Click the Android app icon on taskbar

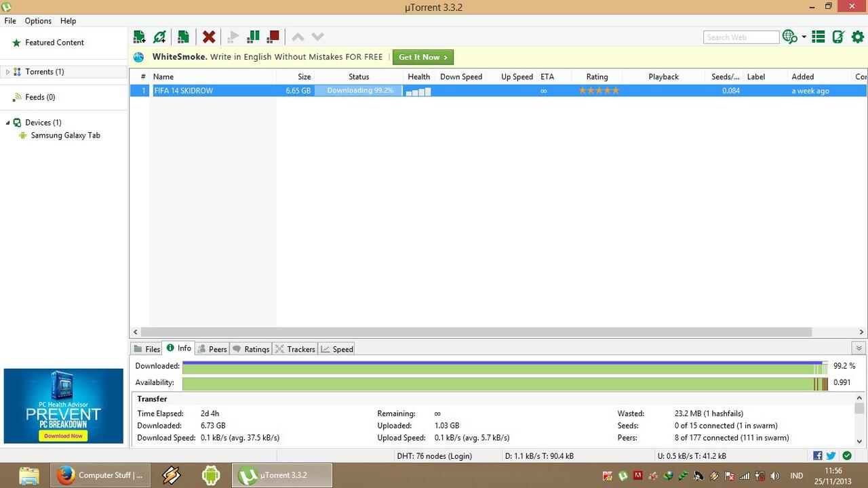coord(211,475)
